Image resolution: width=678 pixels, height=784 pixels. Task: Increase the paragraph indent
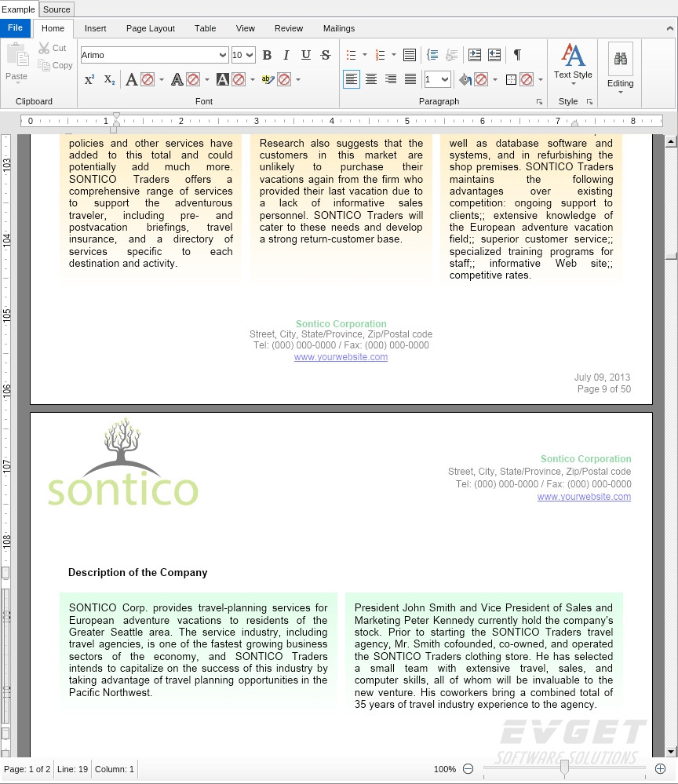(475, 55)
